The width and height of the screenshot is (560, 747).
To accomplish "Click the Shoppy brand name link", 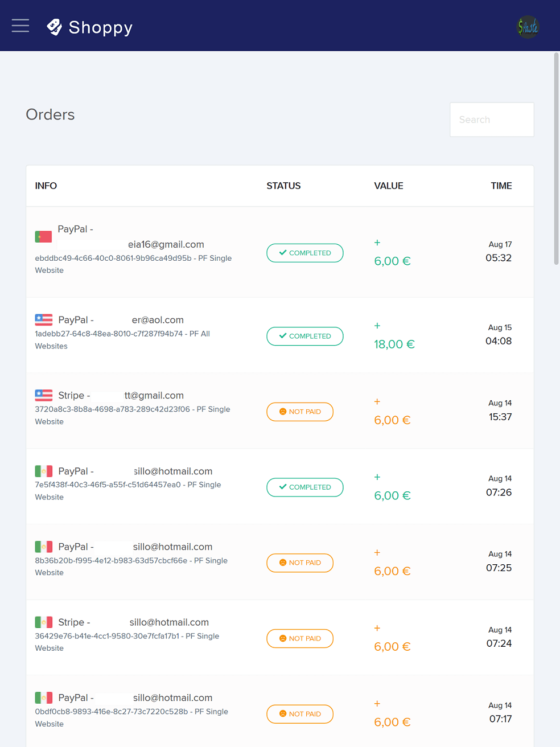I will click(x=101, y=27).
